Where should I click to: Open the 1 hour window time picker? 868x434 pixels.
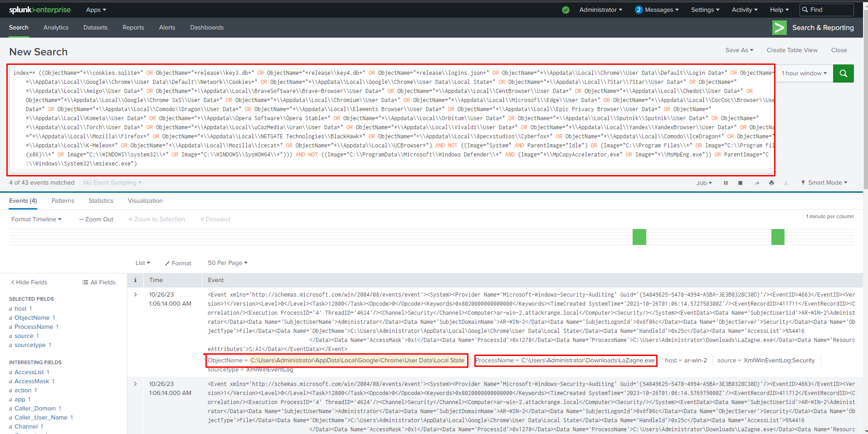pos(803,73)
